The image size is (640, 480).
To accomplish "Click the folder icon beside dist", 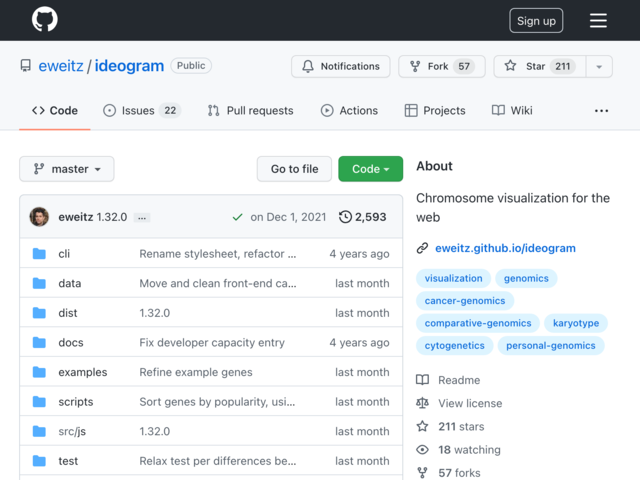I will pyautogui.click(x=39, y=313).
